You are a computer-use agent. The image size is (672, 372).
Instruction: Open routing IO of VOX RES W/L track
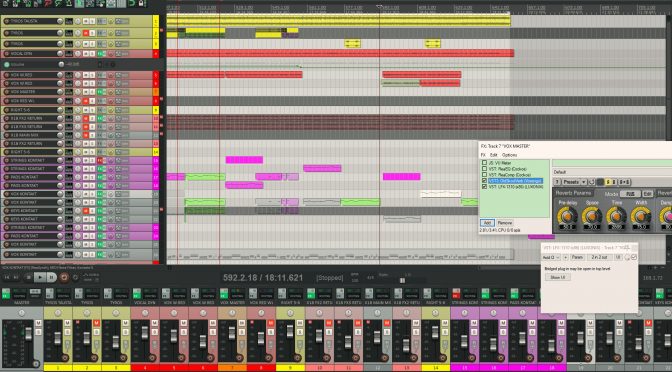coord(69,101)
